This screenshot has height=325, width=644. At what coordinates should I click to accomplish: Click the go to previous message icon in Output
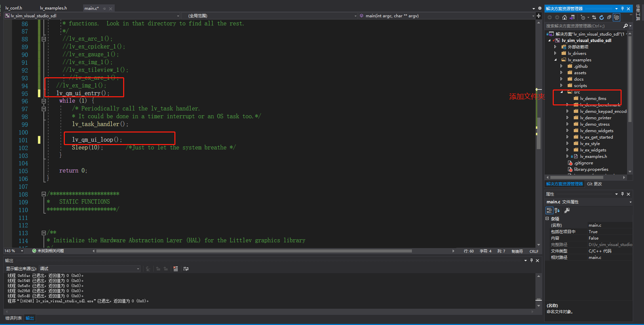coord(158,269)
